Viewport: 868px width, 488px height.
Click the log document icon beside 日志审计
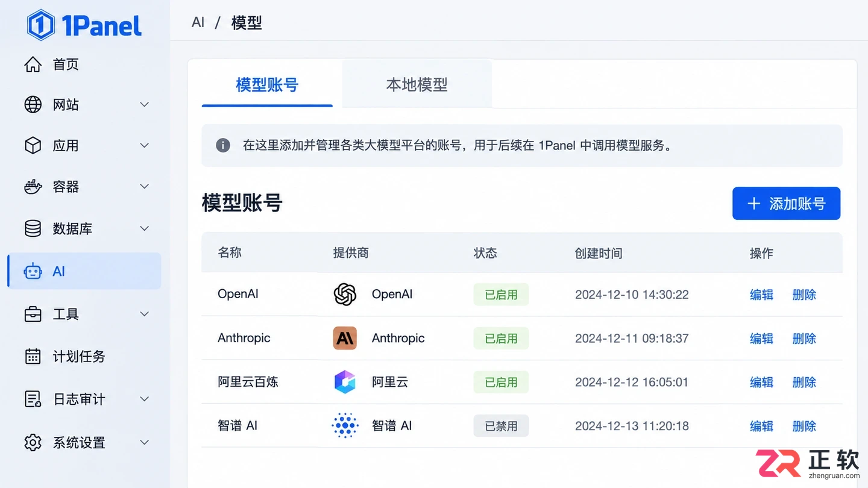[x=33, y=399]
